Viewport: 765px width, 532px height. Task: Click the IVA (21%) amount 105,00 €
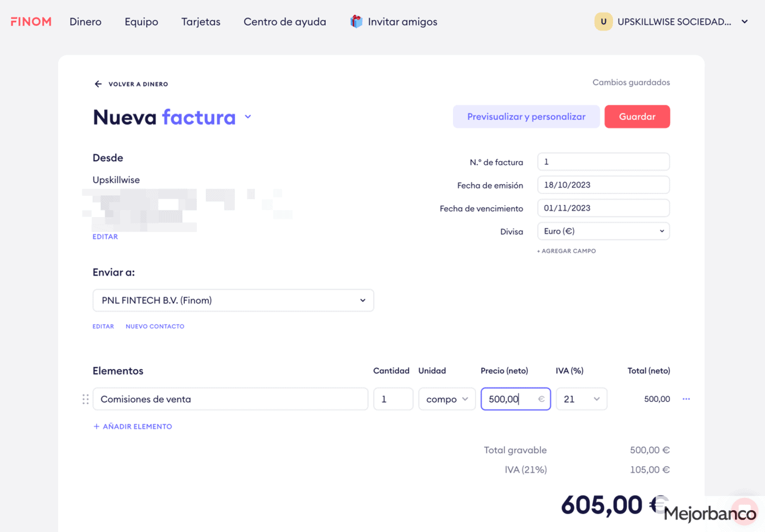tap(650, 470)
